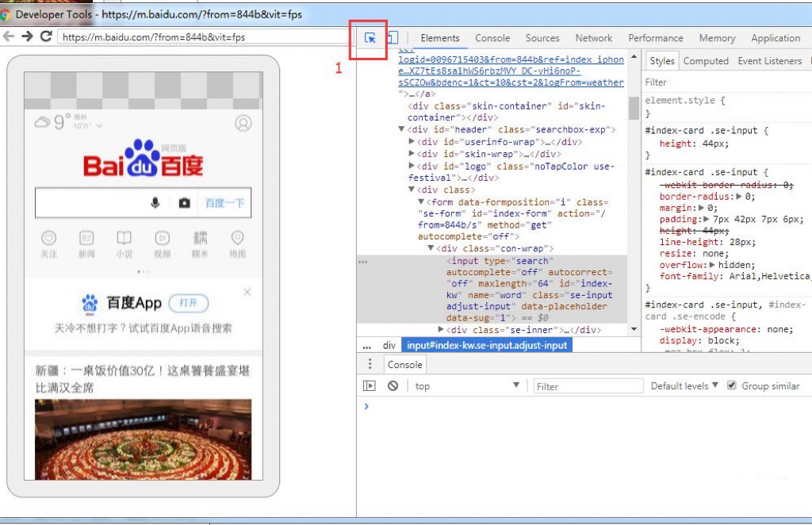812x525 pixels.
Task: Open the Network tab
Action: click(x=593, y=38)
